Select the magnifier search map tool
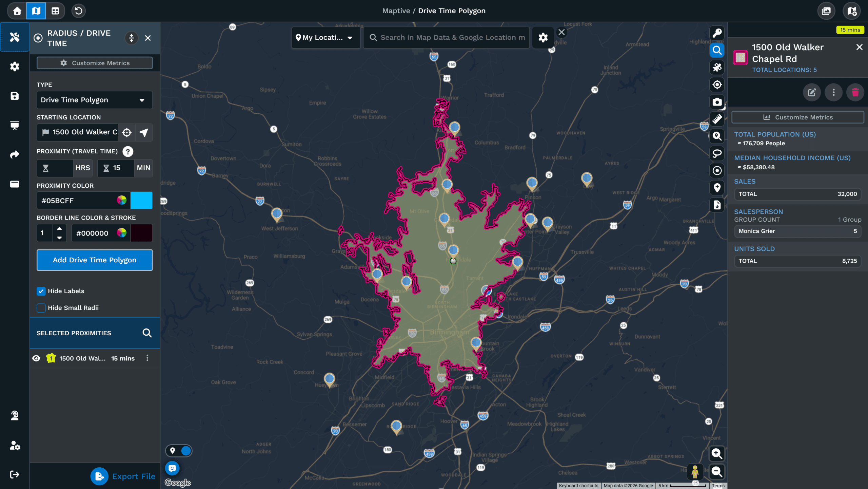The height and width of the screenshot is (489, 868). click(717, 50)
